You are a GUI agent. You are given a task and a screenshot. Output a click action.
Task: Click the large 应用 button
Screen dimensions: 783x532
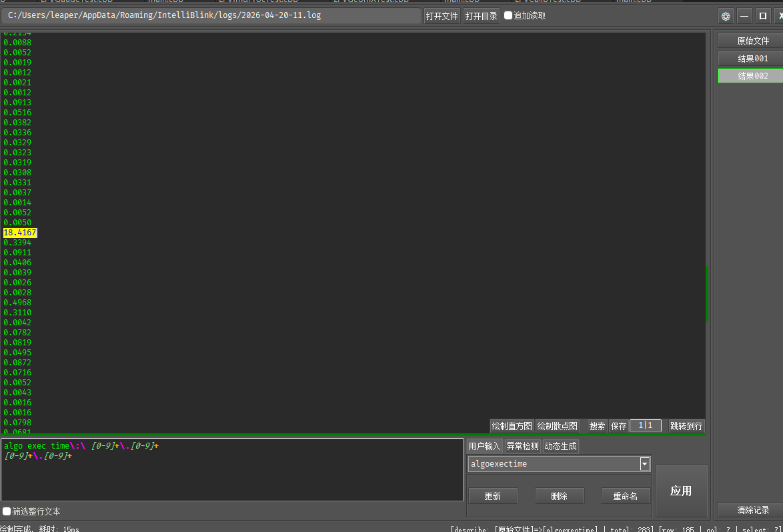tap(681, 491)
